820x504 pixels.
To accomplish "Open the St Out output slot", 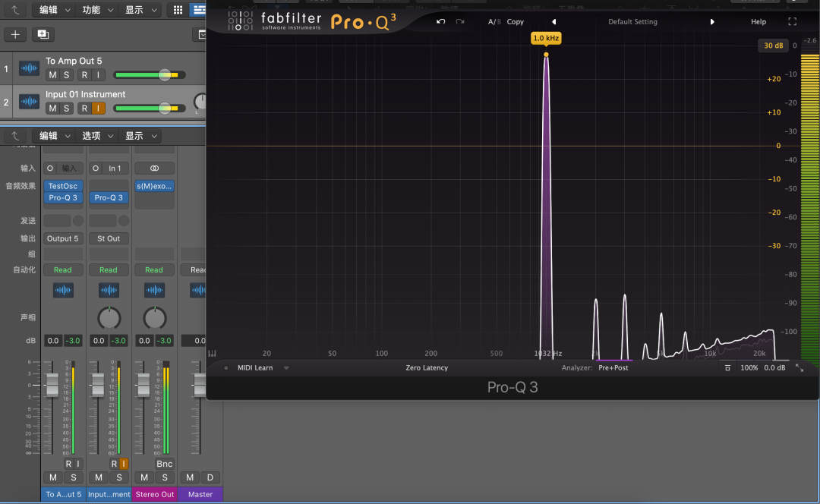I will click(109, 238).
